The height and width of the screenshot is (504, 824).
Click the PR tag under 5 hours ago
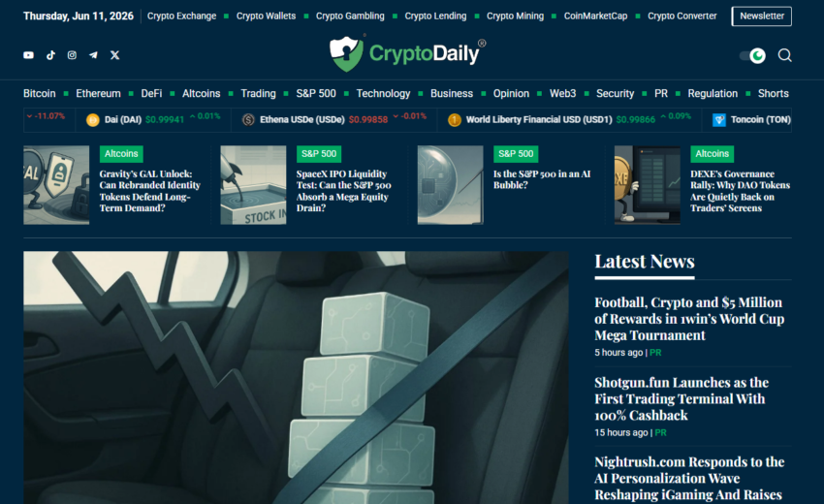(x=655, y=353)
